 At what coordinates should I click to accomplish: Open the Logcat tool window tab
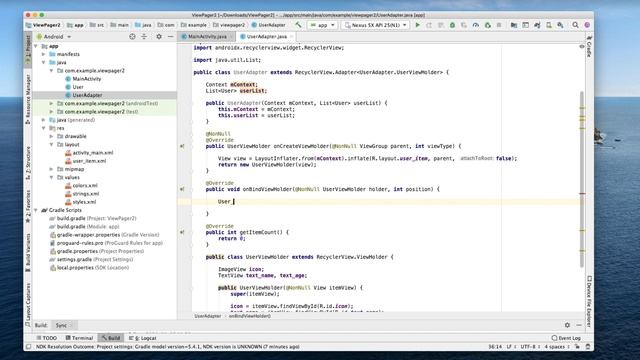(143, 338)
